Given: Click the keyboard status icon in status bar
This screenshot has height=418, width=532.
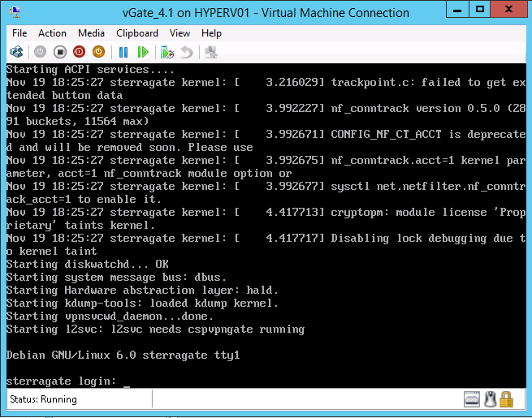Looking at the screenshot, I should click(472, 399).
